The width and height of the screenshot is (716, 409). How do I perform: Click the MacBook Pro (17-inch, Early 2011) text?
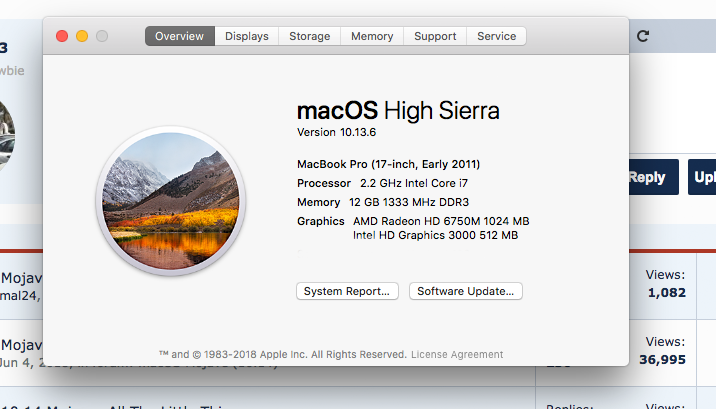pyautogui.click(x=389, y=164)
